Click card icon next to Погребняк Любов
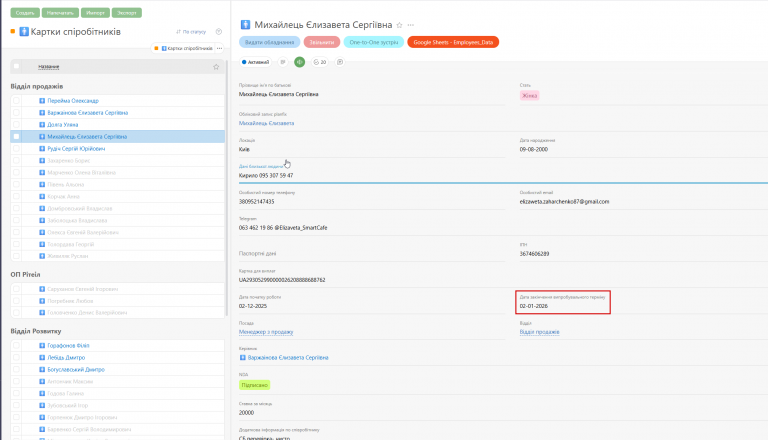The height and width of the screenshot is (440, 768). coord(42,301)
